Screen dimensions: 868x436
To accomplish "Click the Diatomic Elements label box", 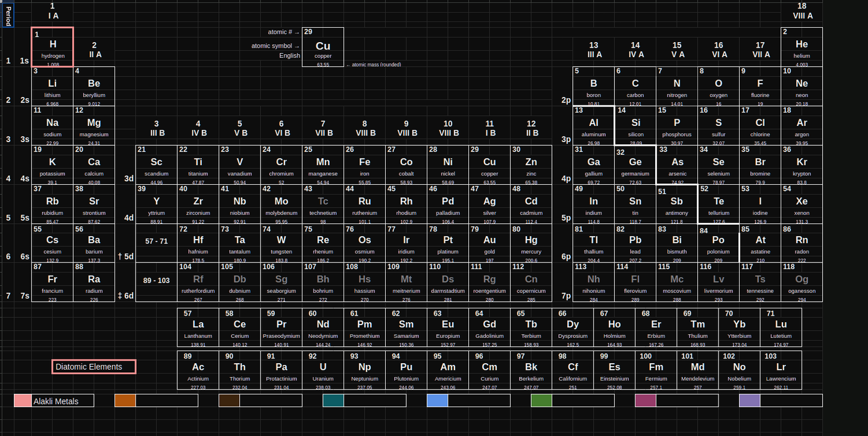I will (93, 367).
